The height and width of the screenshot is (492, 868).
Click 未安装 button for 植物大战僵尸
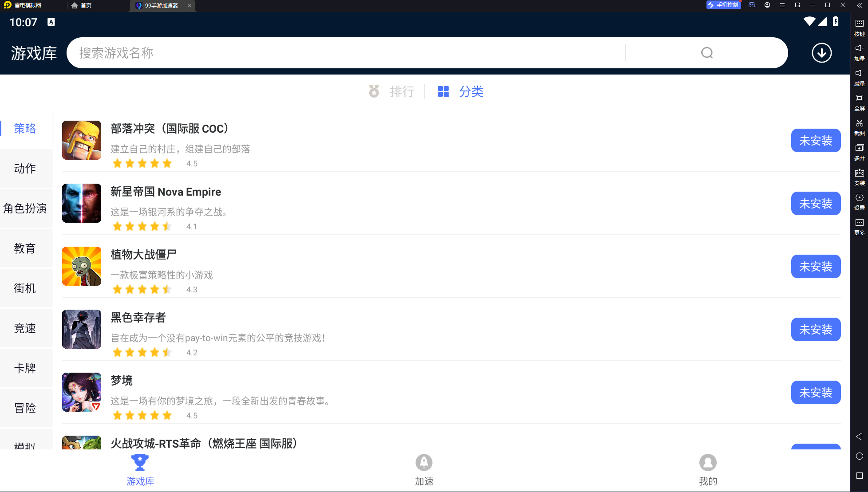point(816,266)
